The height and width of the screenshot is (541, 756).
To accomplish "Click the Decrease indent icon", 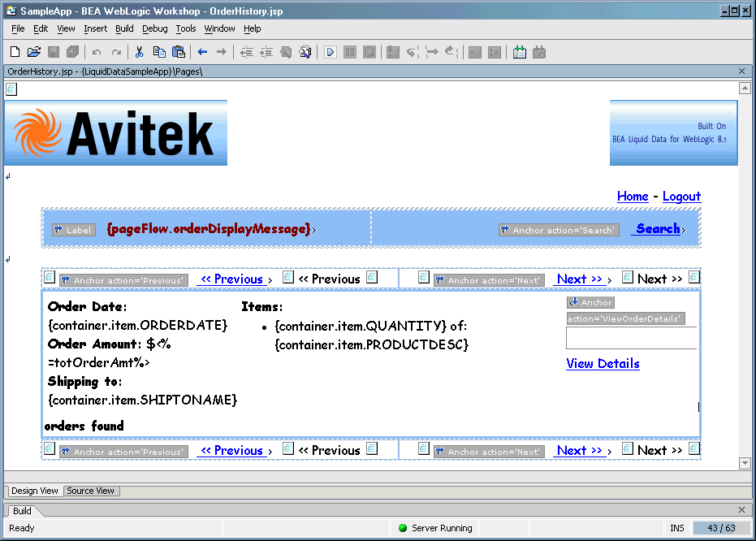I will point(247,52).
